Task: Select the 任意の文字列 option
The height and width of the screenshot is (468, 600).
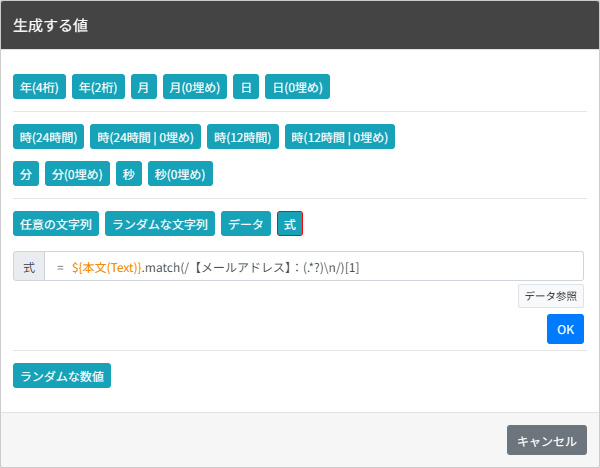Action: (x=56, y=224)
